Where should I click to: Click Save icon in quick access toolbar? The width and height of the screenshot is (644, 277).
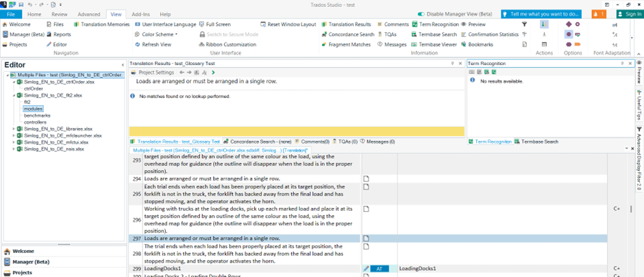tap(21, 5)
